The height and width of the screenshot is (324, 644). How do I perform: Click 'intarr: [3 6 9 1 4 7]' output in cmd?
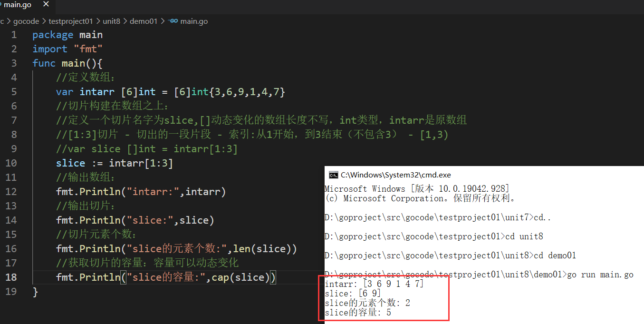[x=374, y=284]
